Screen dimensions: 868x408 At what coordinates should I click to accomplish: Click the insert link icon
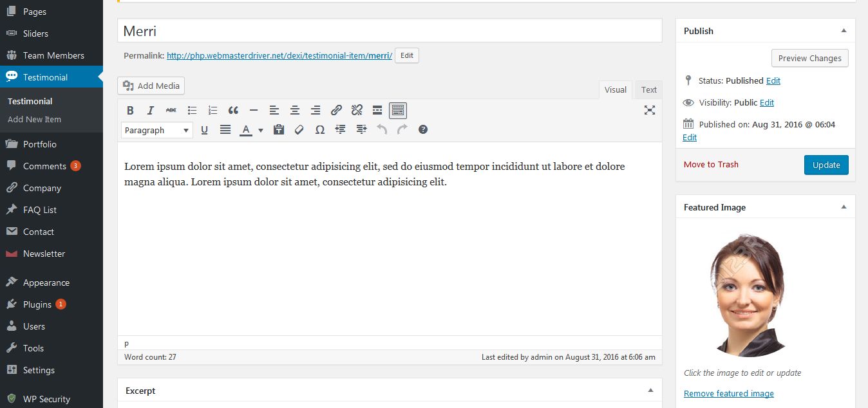click(x=336, y=110)
